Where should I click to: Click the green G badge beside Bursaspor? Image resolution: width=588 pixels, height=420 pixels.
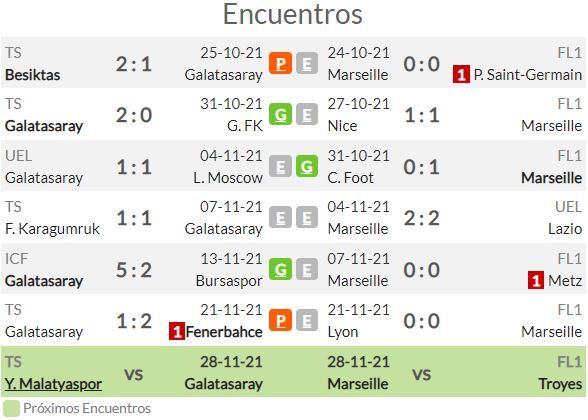[280, 269]
